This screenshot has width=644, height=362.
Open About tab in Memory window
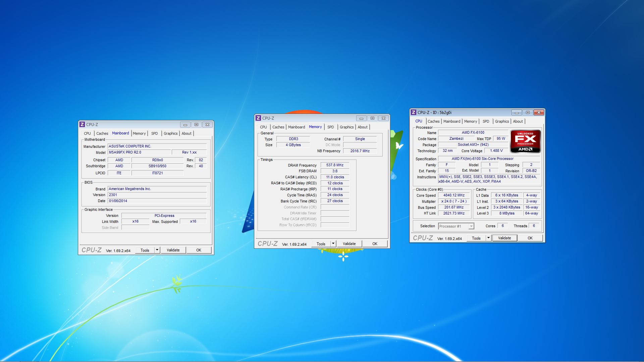point(363,127)
